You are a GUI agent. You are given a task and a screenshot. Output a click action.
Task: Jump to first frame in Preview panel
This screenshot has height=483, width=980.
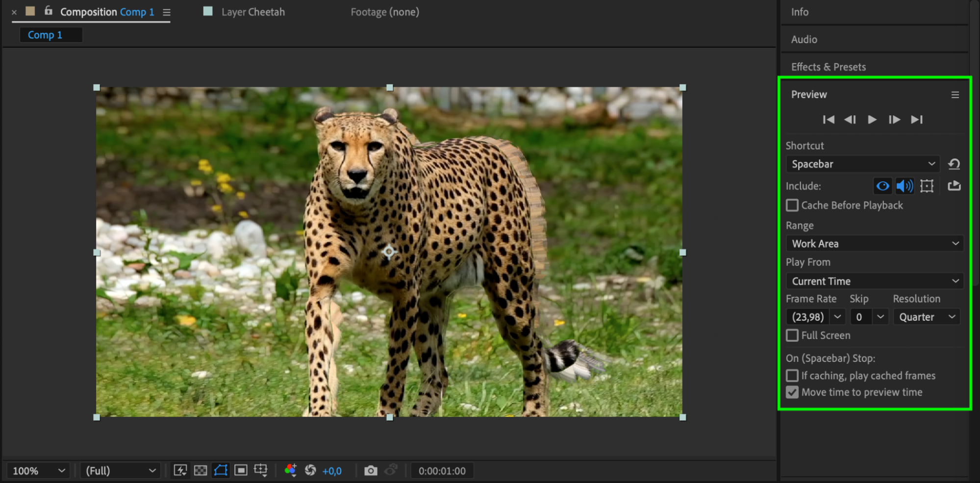click(x=829, y=120)
